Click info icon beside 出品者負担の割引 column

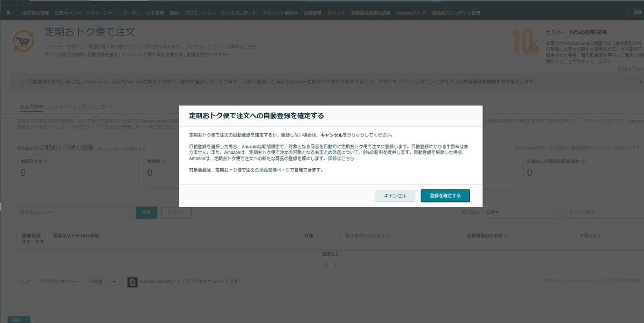click(506, 236)
